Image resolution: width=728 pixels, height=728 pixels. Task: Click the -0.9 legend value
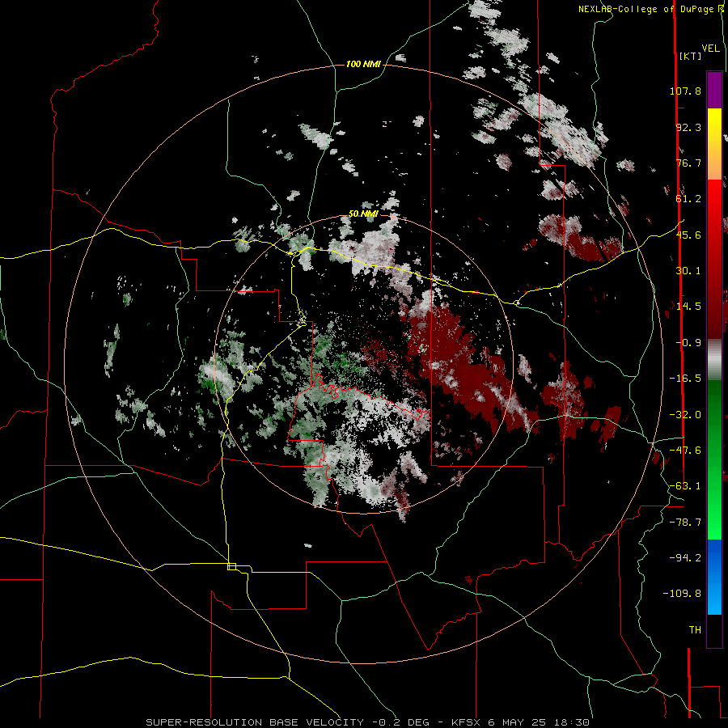coord(688,343)
